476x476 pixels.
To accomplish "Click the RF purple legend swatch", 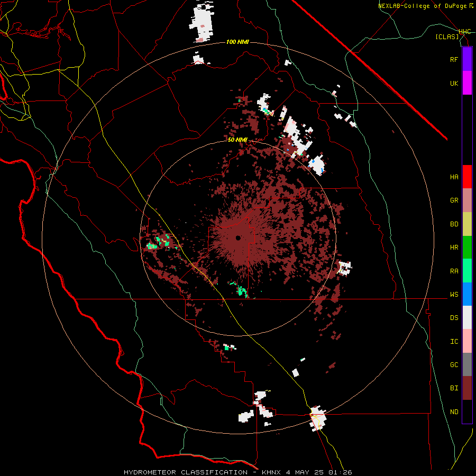I will (467, 59).
